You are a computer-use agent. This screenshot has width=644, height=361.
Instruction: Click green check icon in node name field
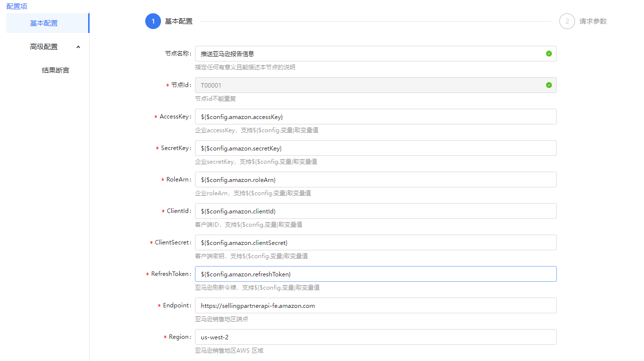[549, 54]
